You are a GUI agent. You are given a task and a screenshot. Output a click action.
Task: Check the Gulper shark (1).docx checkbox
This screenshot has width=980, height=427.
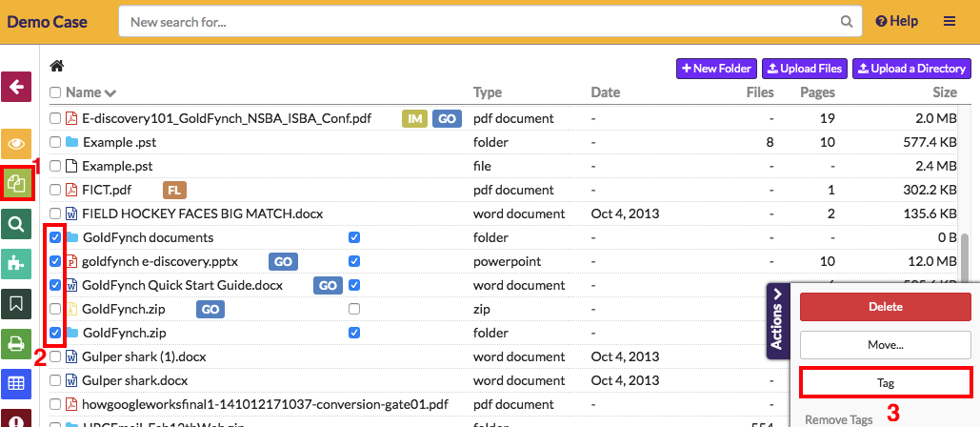pyautogui.click(x=55, y=356)
